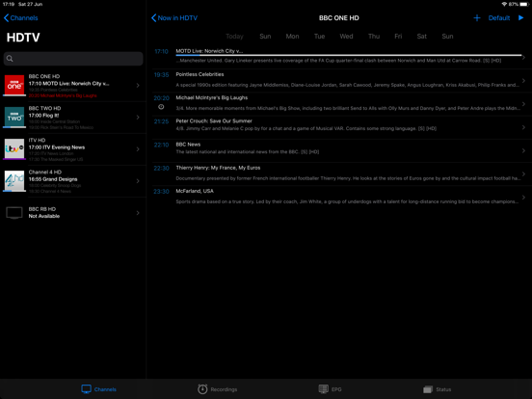Switch to the Channels bottom tab

point(98,389)
